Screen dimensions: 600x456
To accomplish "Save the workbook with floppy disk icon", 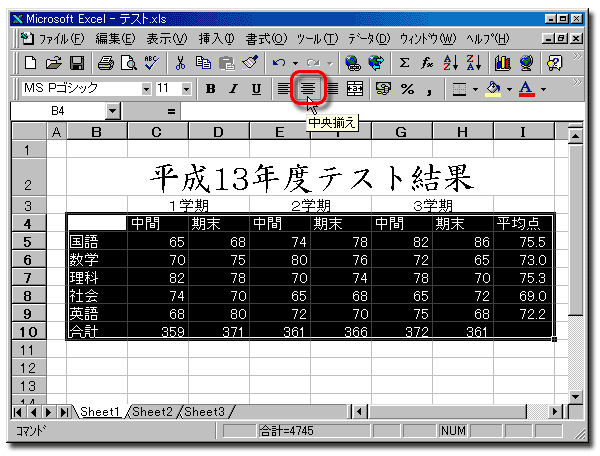I will coord(77,63).
